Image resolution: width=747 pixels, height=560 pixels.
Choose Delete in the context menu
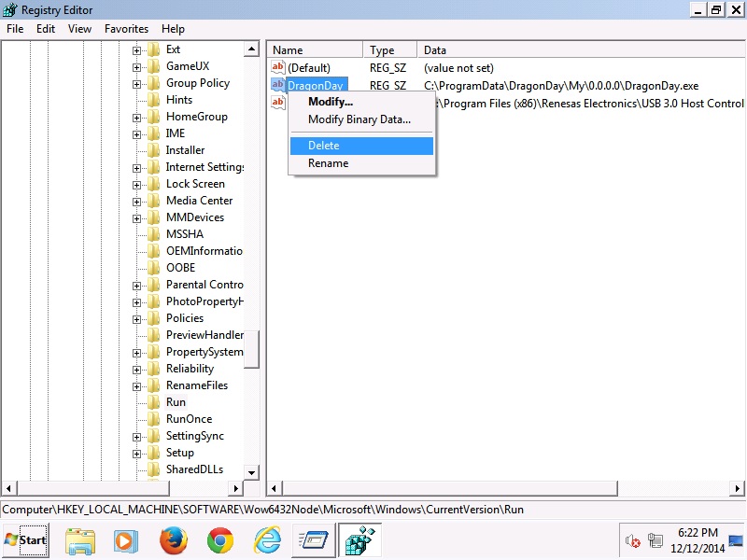(362, 146)
